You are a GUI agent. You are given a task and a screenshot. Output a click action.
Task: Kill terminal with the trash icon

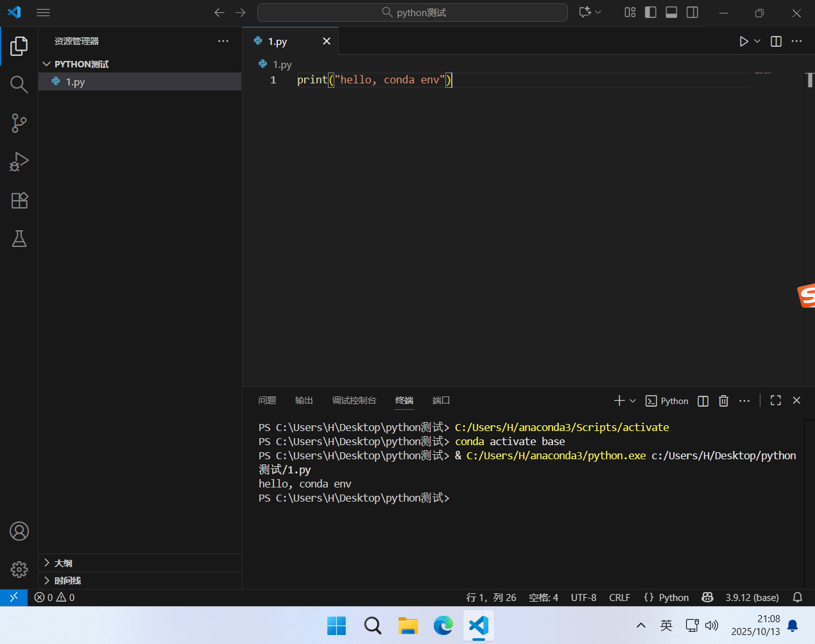tap(724, 401)
